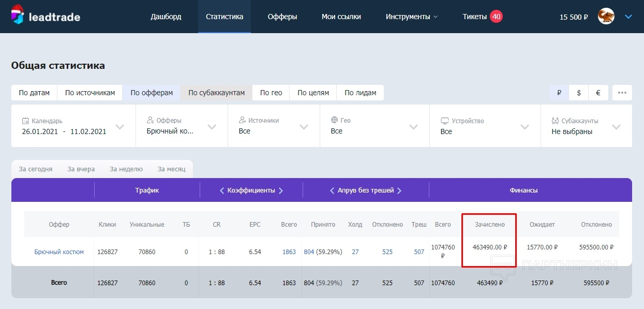Click previous arrow beside Коэффициенты
This screenshot has height=309, width=644.
pyautogui.click(x=221, y=190)
